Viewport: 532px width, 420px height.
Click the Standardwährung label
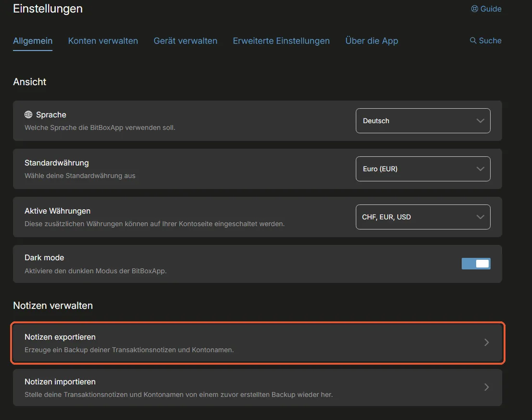click(57, 163)
